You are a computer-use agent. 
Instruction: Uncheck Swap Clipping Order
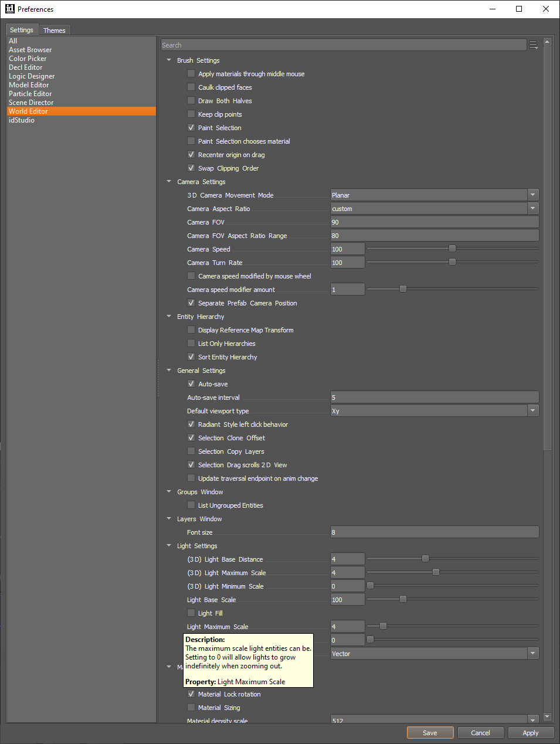click(x=191, y=168)
